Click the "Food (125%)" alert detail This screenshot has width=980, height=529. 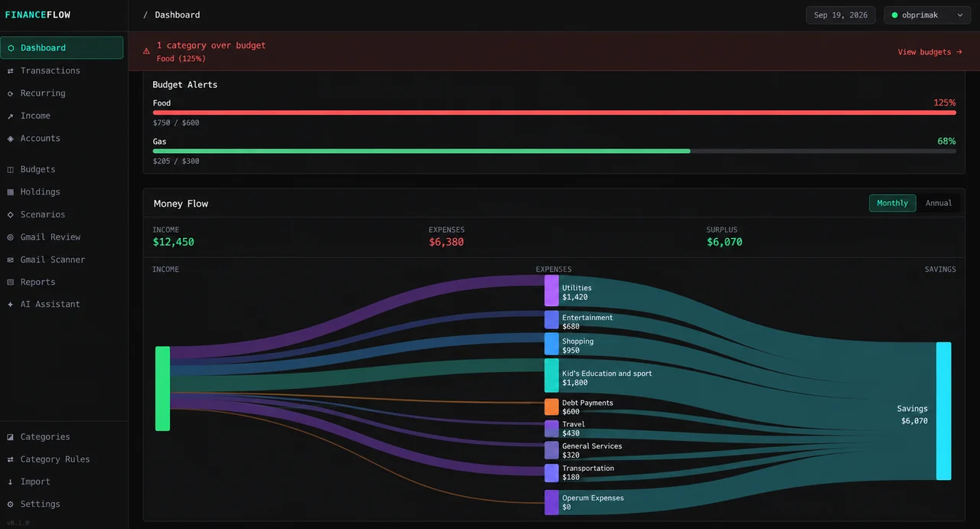pos(181,59)
